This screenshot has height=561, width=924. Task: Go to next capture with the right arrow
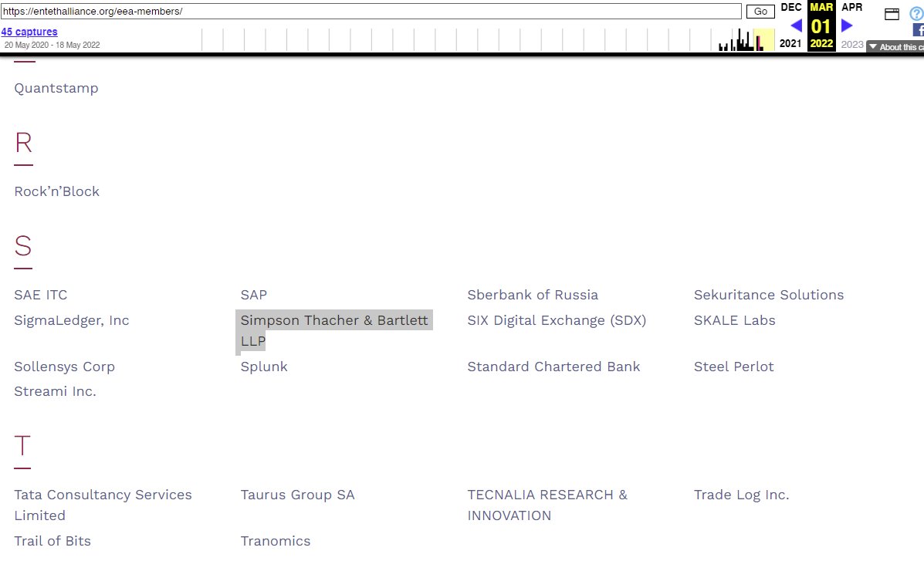click(846, 25)
